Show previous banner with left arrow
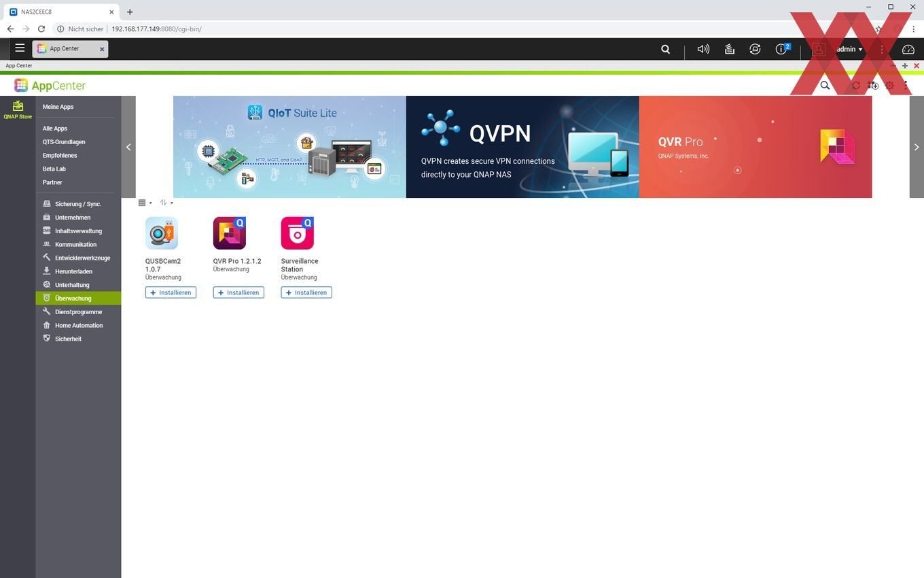 pyautogui.click(x=128, y=147)
